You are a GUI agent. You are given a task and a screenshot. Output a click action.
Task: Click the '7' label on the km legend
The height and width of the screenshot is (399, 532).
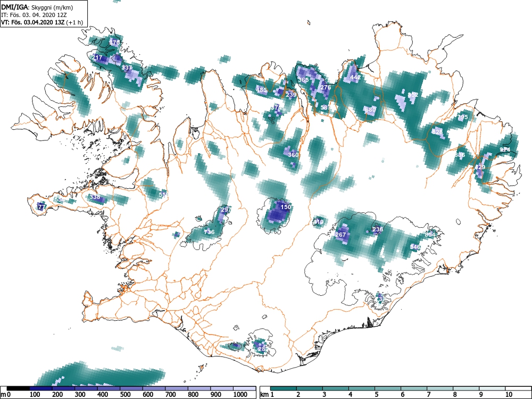point(428,395)
